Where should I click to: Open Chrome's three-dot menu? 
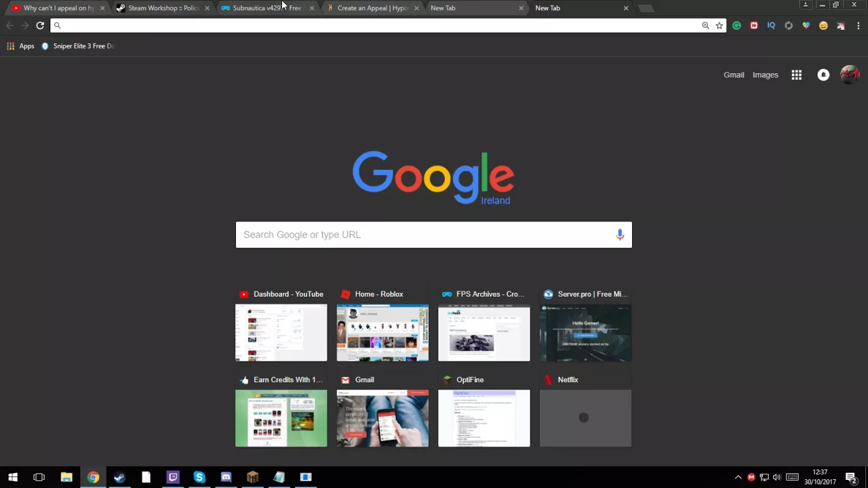(x=858, y=26)
